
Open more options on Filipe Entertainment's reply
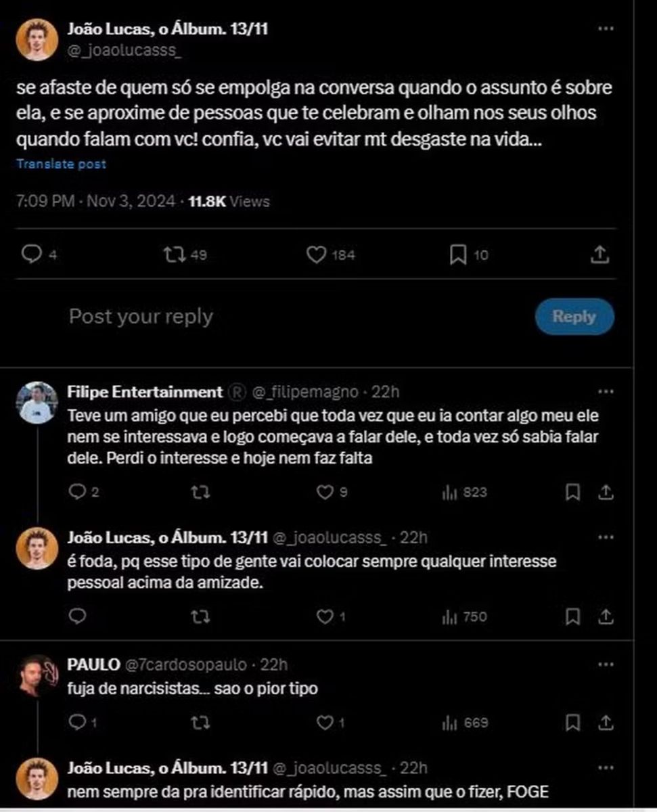click(607, 392)
